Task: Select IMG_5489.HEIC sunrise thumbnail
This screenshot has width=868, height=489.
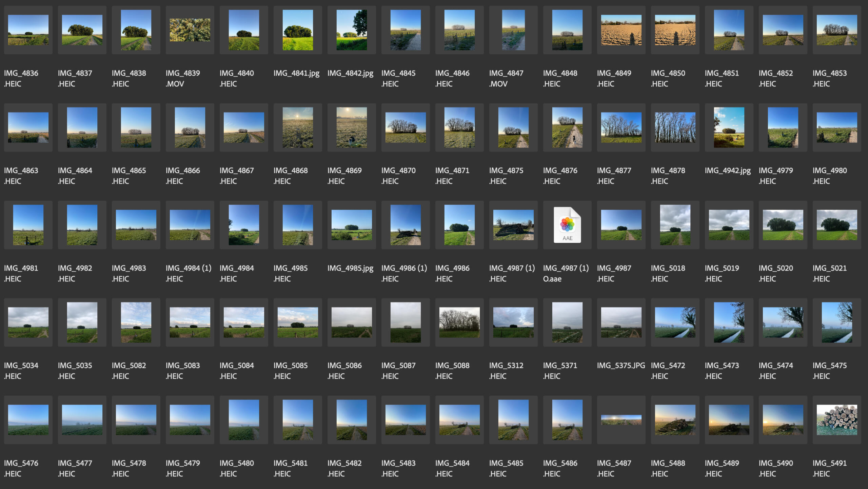Action: point(729,420)
